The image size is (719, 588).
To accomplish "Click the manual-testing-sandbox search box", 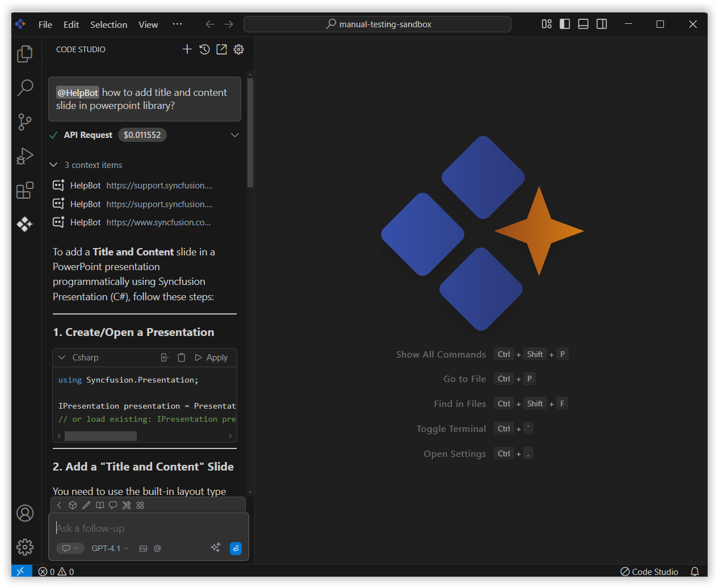I will [x=377, y=24].
